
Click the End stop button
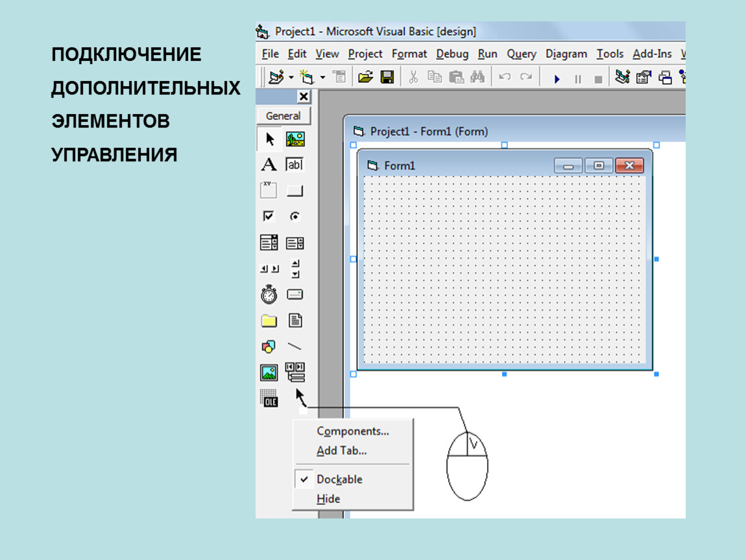pos(599,79)
